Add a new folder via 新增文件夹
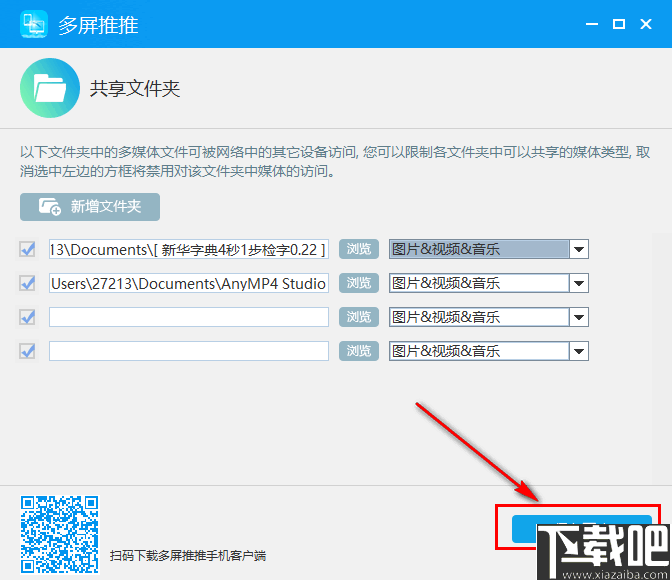The image size is (672, 580). pyautogui.click(x=90, y=207)
